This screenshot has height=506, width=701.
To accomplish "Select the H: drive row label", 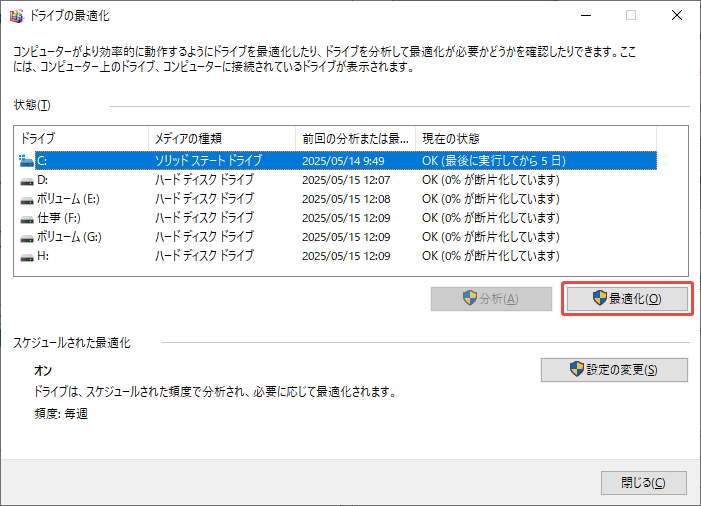I will pyautogui.click(x=43, y=256).
